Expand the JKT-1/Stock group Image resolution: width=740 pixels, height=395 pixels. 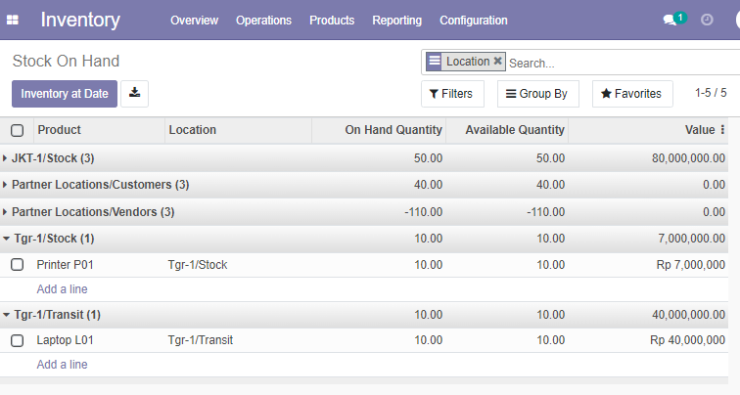tap(49, 158)
